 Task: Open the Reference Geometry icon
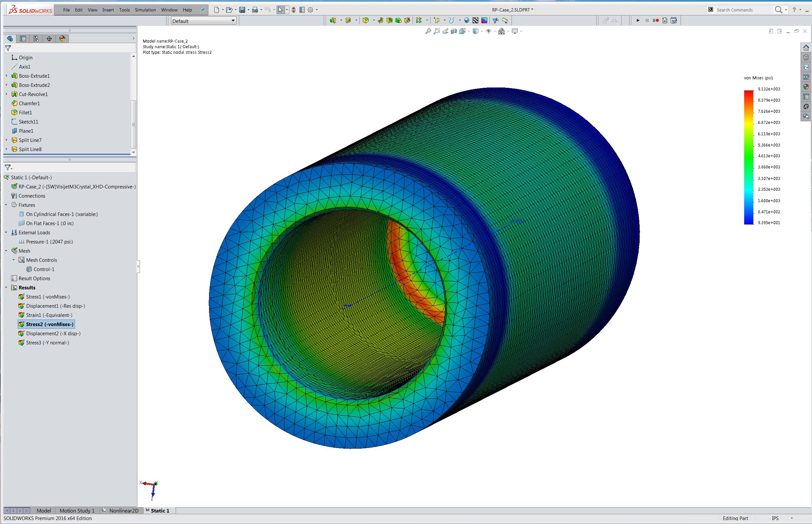coord(437,20)
